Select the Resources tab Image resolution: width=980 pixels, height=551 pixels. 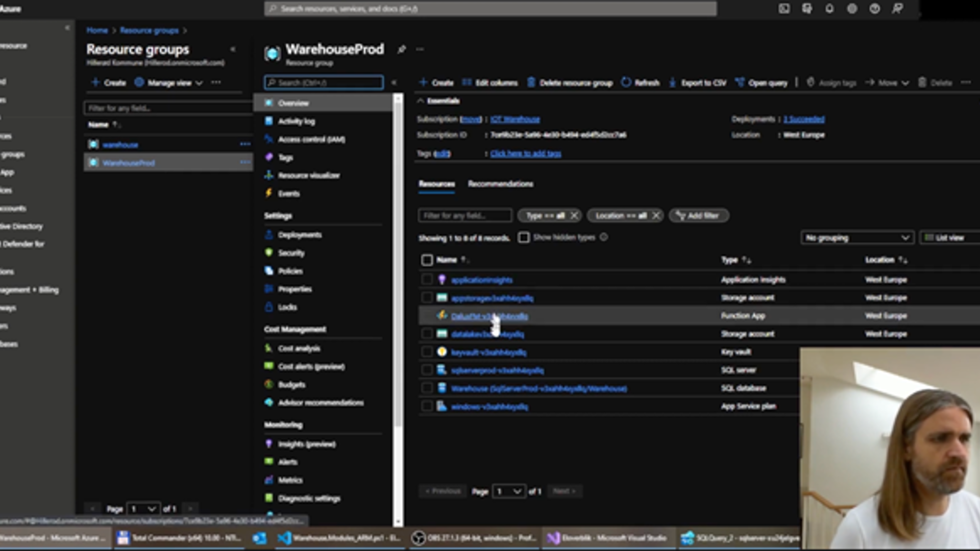pos(436,184)
